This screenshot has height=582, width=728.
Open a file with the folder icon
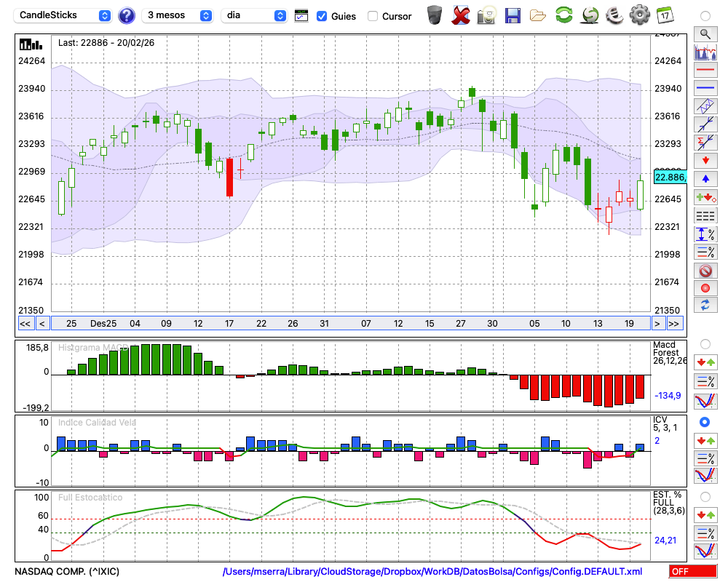coord(538,16)
